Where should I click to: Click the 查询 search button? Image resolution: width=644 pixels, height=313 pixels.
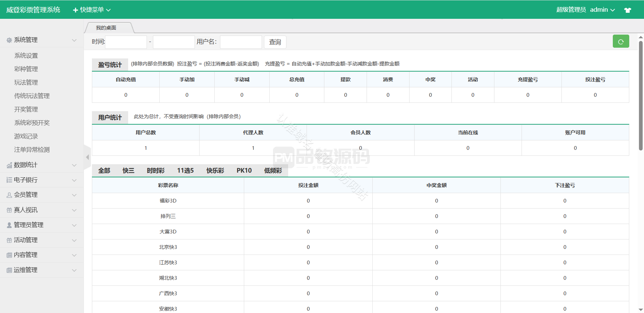pos(275,42)
